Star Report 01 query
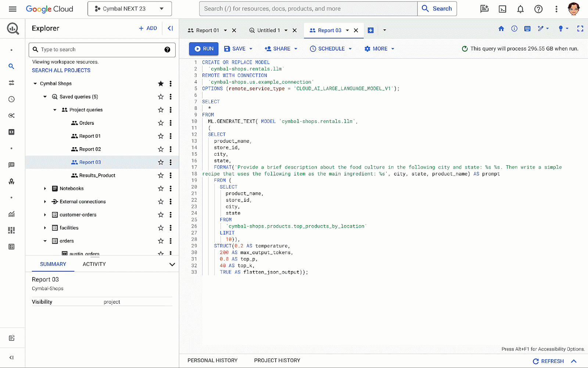The height and width of the screenshot is (368, 588). click(x=161, y=136)
